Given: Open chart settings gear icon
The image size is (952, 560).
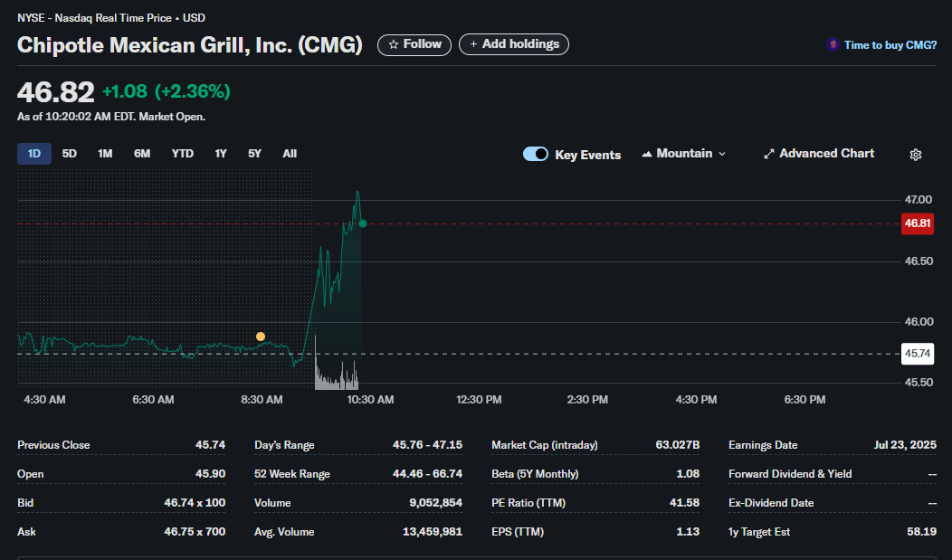Looking at the screenshot, I should (x=916, y=155).
